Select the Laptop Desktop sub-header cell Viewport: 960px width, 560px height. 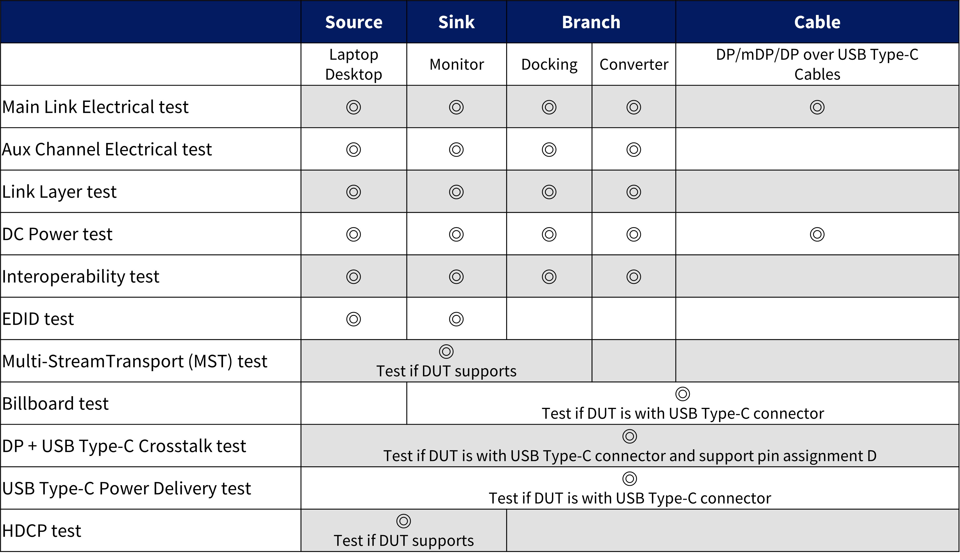coord(354,64)
